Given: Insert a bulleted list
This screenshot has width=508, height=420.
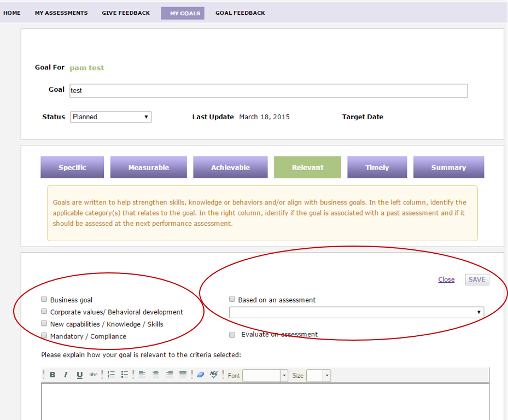Looking at the screenshot, I should pyautogui.click(x=125, y=375).
